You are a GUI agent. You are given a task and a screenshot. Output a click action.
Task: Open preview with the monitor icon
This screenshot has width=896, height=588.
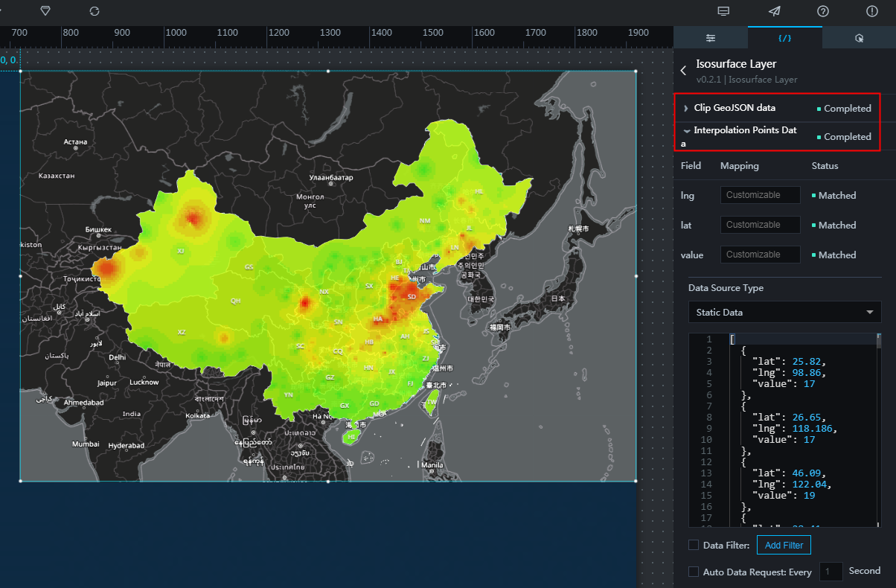723,11
